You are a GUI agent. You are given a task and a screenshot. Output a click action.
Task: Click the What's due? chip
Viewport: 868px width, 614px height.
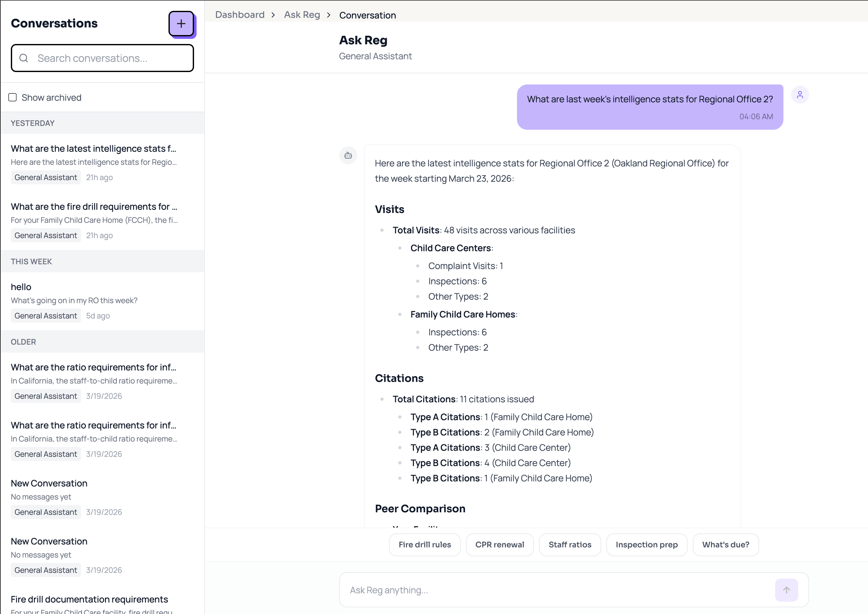tap(725, 545)
